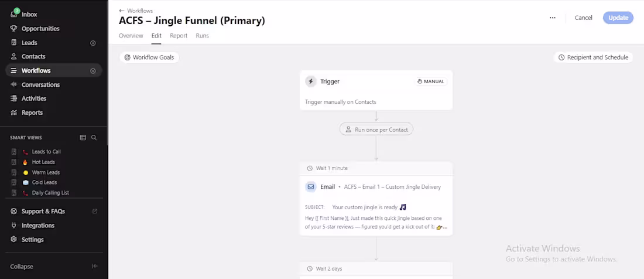Click the Leads building icon

(x=14, y=42)
